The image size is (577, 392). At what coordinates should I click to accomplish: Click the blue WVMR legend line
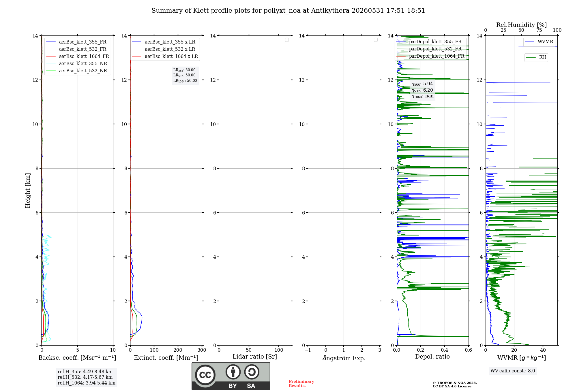coord(530,42)
